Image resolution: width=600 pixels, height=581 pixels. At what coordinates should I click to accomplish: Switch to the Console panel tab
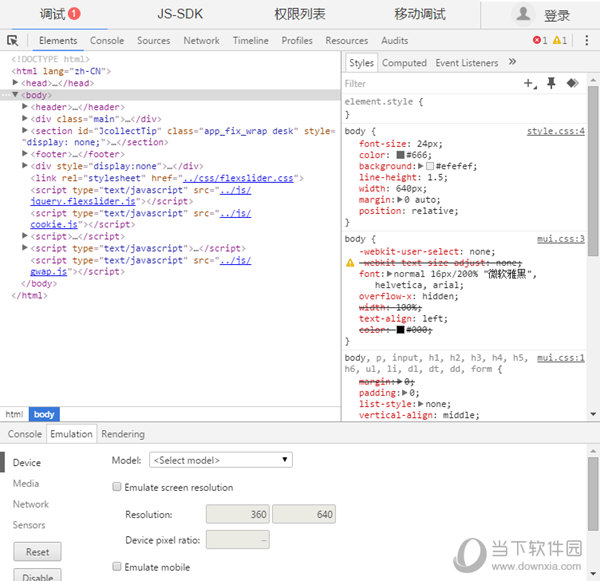[x=107, y=41]
